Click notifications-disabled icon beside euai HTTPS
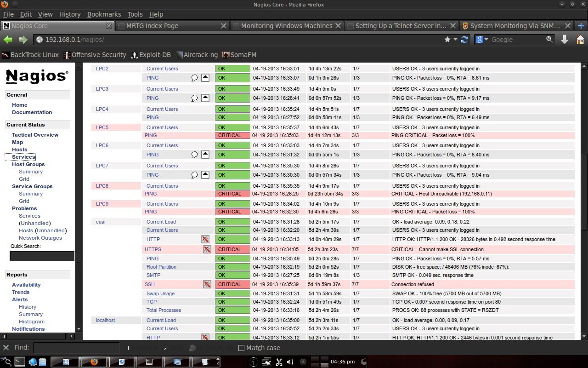588x368 pixels. (207, 249)
